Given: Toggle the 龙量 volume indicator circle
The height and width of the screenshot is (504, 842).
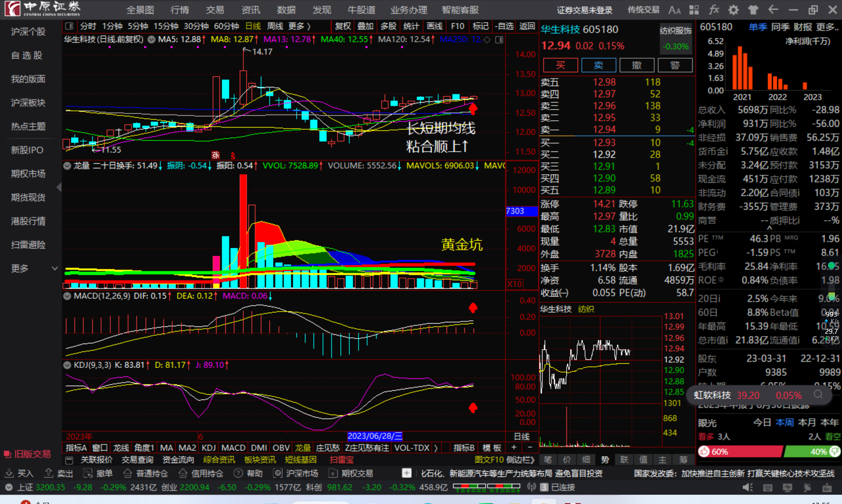Looking at the screenshot, I should 67,166.
